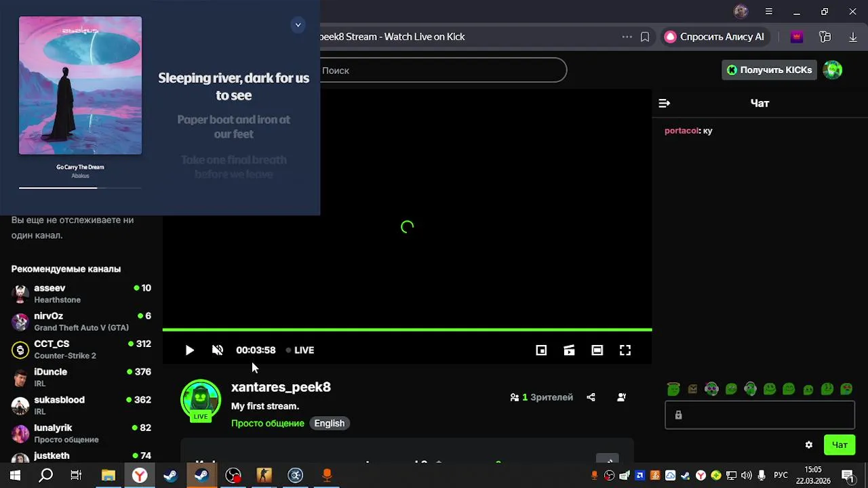Open recommended channel sukasblood
The width and height of the screenshot is (868, 488).
pos(81,405)
